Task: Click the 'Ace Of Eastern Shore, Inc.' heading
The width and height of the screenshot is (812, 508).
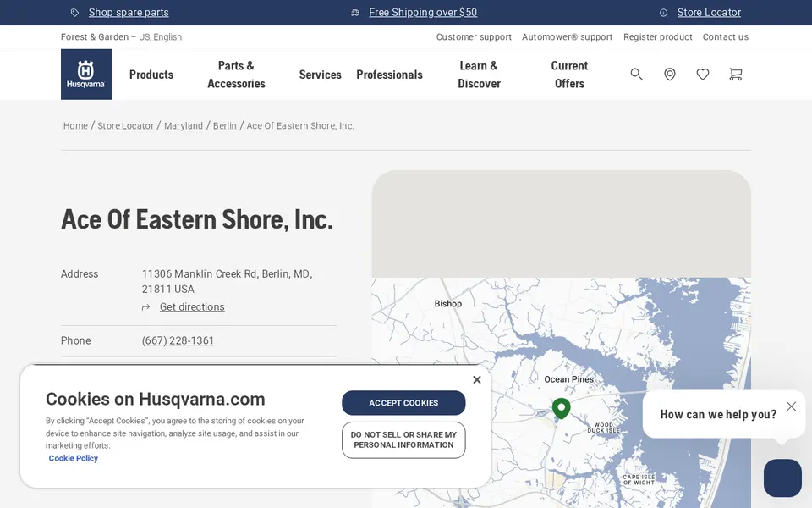Action: [197, 219]
